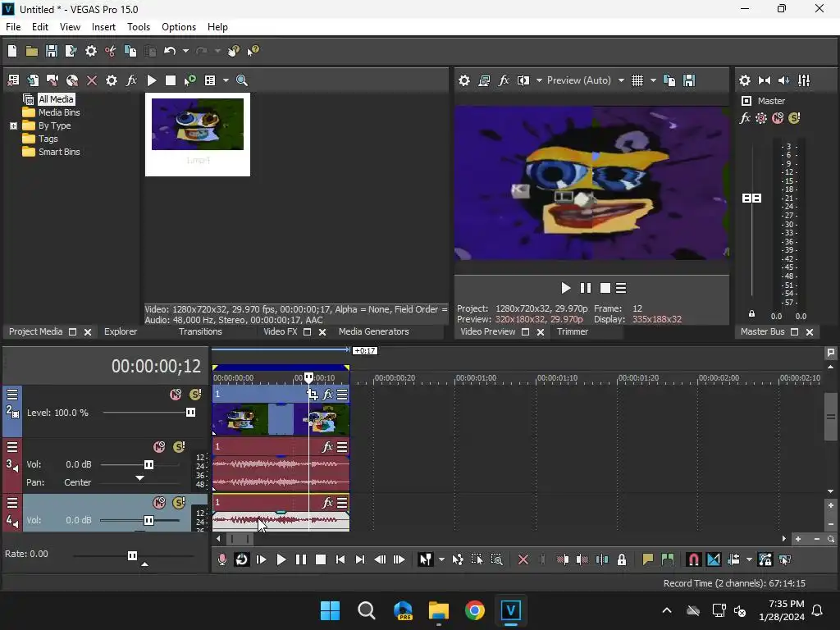This screenshot has width=840, height=630.
Task: Open Video Preview project properties gear
Action: pyautogui.click(x=464, y=80)
